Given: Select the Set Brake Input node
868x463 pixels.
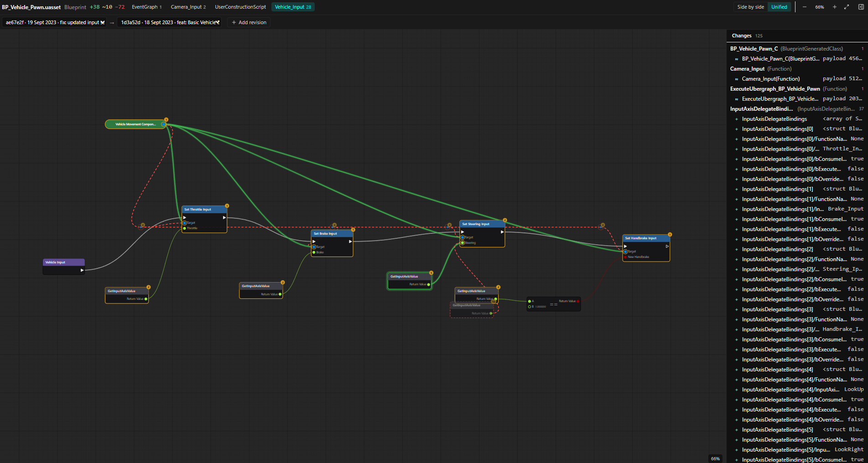Looking at the screenshot, I should click(x=332, y=243).
